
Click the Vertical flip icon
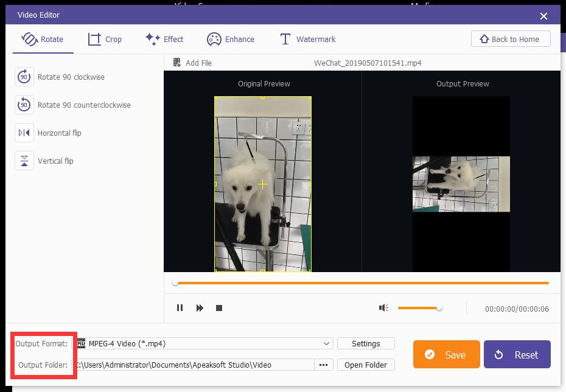coord(24,161)
